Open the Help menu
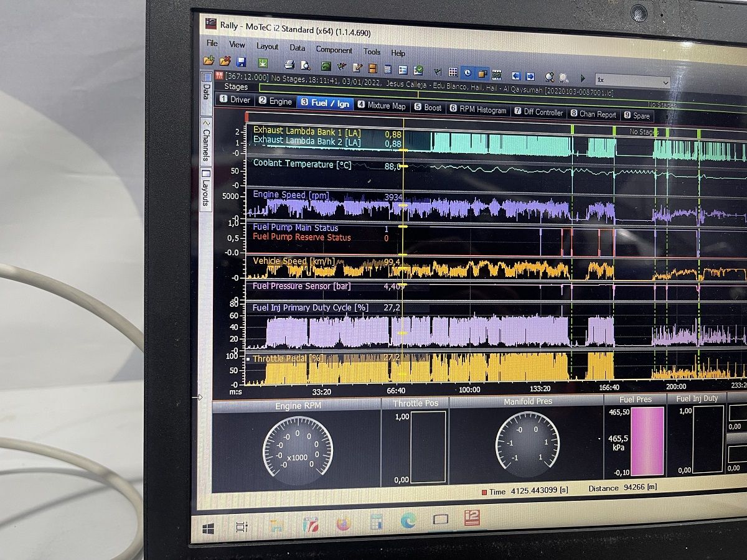 pyautogui.click(x=398, y=53)
